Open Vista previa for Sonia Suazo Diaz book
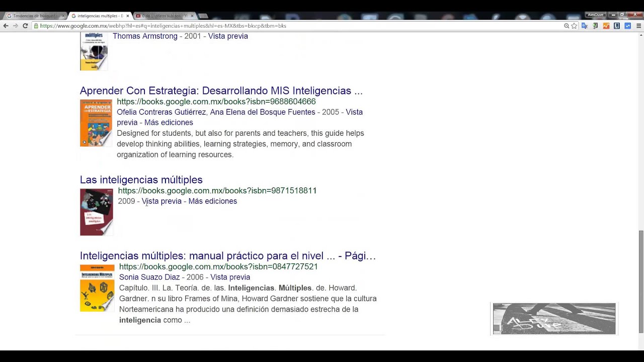The width and height of the screenshot is (644, 362). [230, 277]
